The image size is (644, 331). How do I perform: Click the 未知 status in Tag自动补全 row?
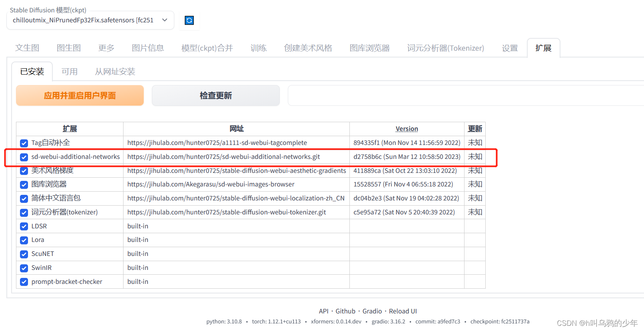[x=475, y=143]
